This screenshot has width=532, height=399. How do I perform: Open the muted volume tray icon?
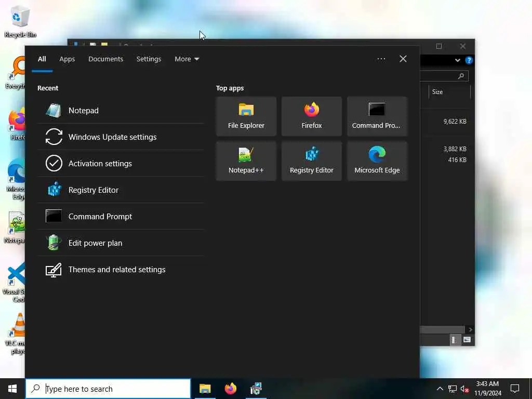pos(464,389)
